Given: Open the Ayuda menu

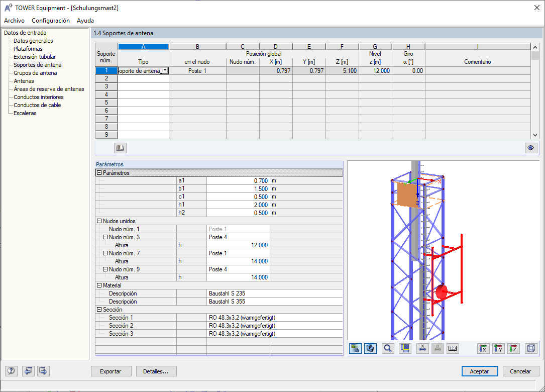Looking at the screenshot, I should pyautogui.click(x=85, y=21).
